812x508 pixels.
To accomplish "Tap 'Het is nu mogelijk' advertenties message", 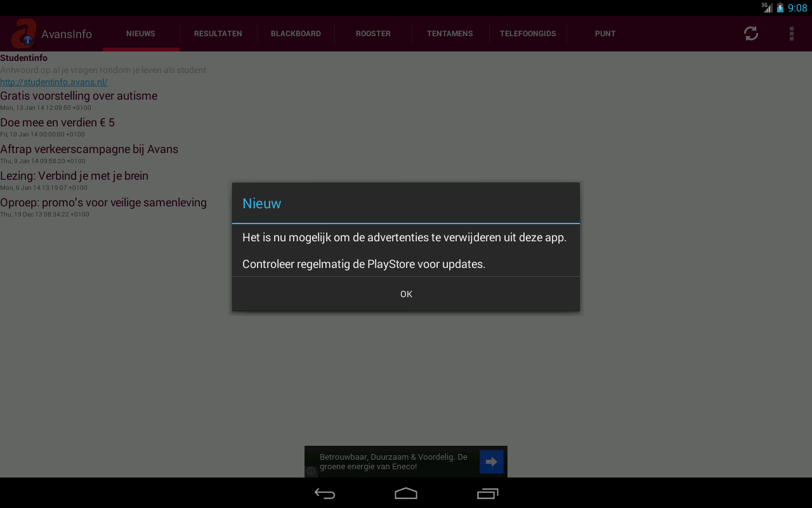I will click(404, 237).
